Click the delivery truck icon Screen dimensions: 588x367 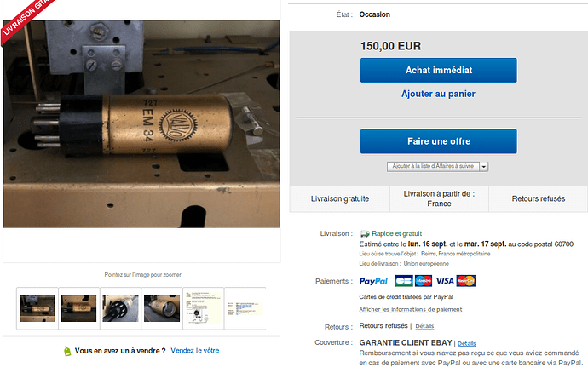coord(365,233)
